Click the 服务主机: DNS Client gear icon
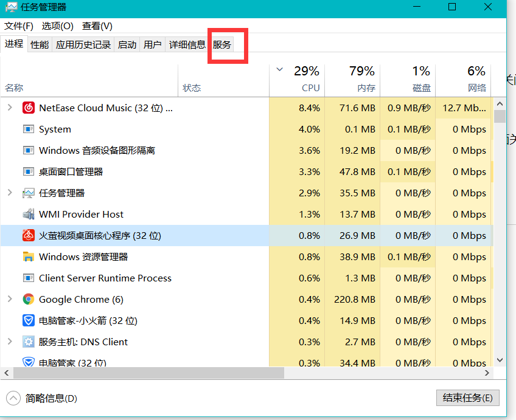This screenshot has width=516, height=420. coord(29,342)
